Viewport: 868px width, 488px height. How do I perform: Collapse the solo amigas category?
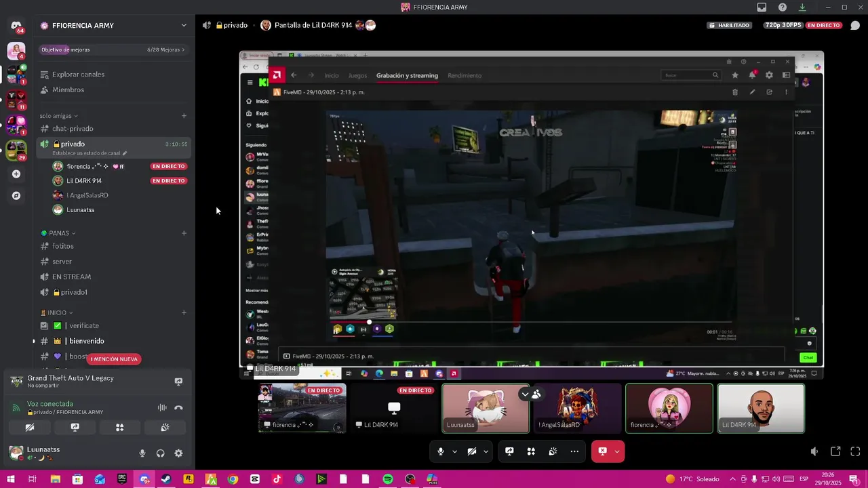point(59,116)
